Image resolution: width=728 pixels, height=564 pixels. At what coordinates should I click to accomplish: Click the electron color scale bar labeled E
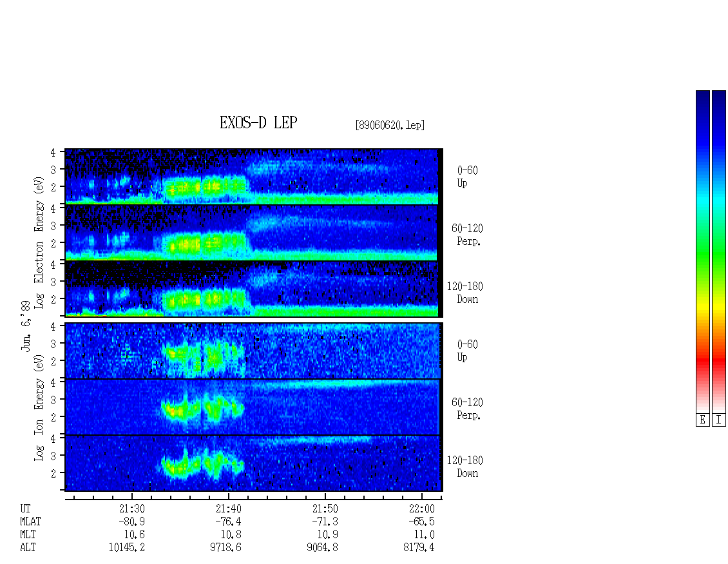[x=702, y=251]
